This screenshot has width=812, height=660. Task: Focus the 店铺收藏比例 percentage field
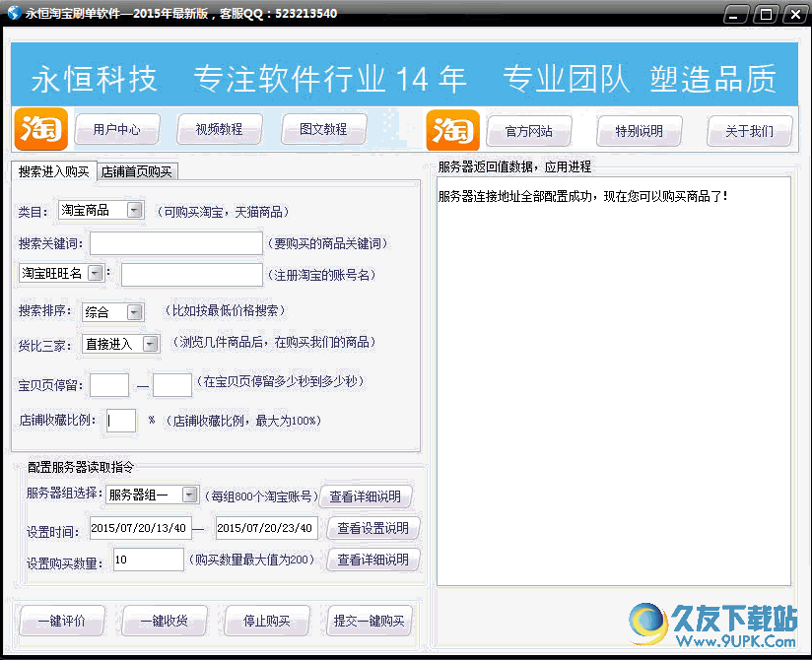121,421
